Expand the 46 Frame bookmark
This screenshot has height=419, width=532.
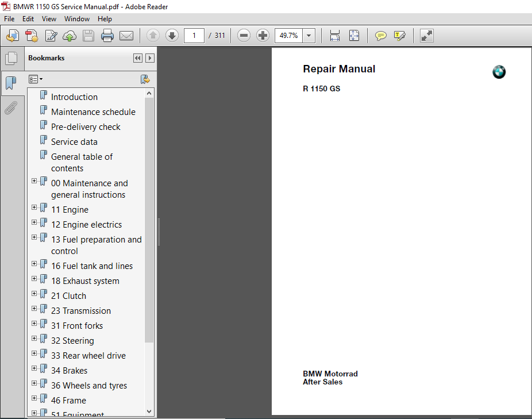[34, 398]
